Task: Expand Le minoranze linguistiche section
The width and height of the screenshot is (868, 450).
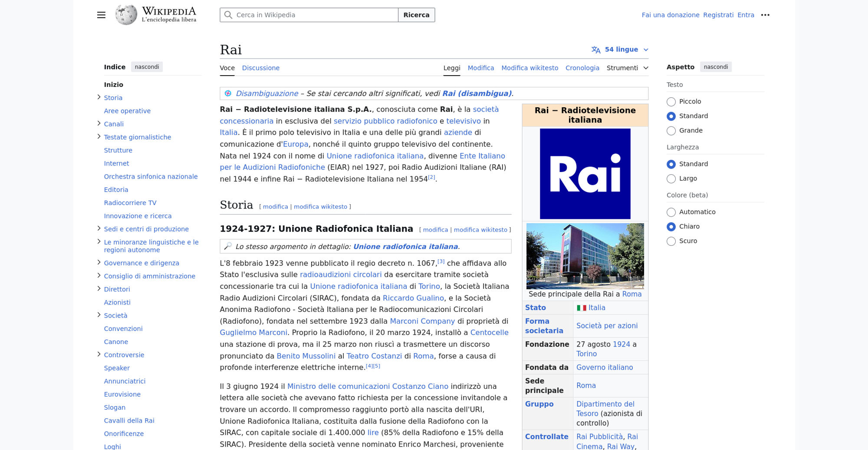Action: (x=99, y=242)
